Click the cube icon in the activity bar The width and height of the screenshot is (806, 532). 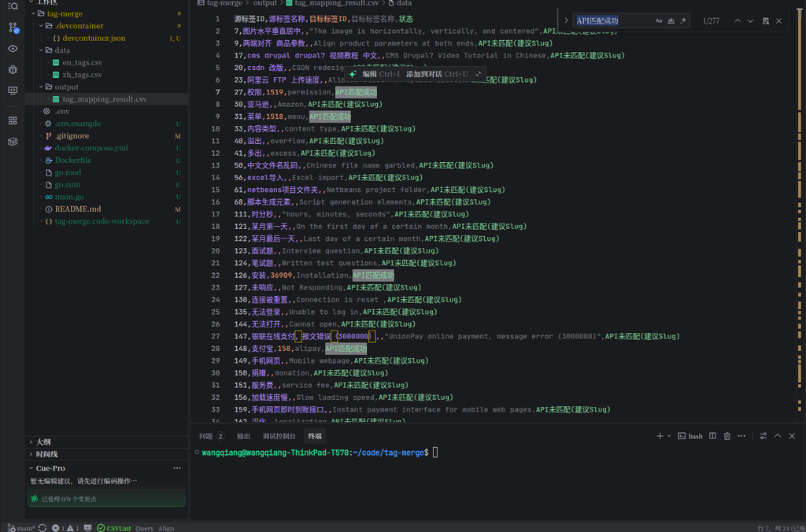[13, 142]
